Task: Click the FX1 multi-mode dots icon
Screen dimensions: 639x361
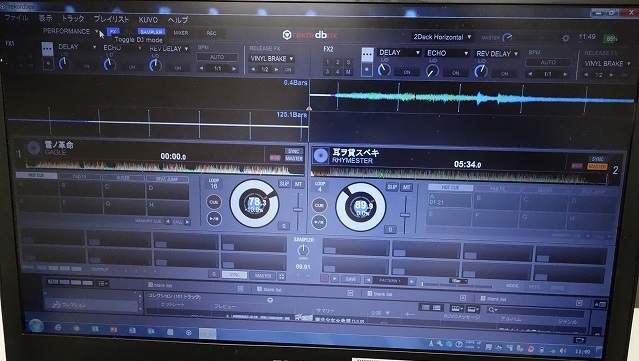Action: tap(48, 49)
